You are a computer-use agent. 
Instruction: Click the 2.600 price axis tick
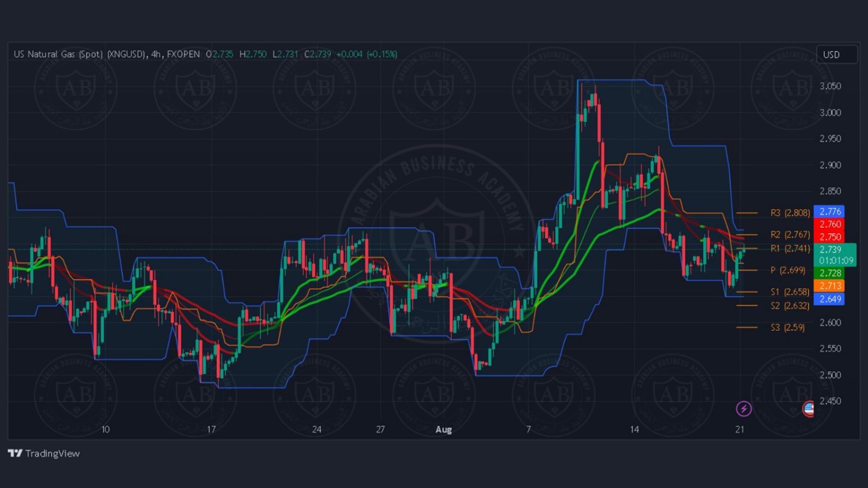[830, 323]
